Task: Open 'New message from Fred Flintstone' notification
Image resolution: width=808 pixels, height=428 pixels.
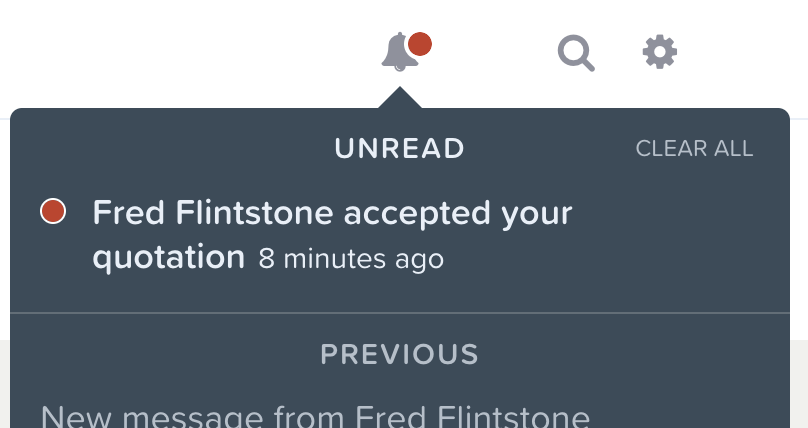Action: [x=315, y=416]
